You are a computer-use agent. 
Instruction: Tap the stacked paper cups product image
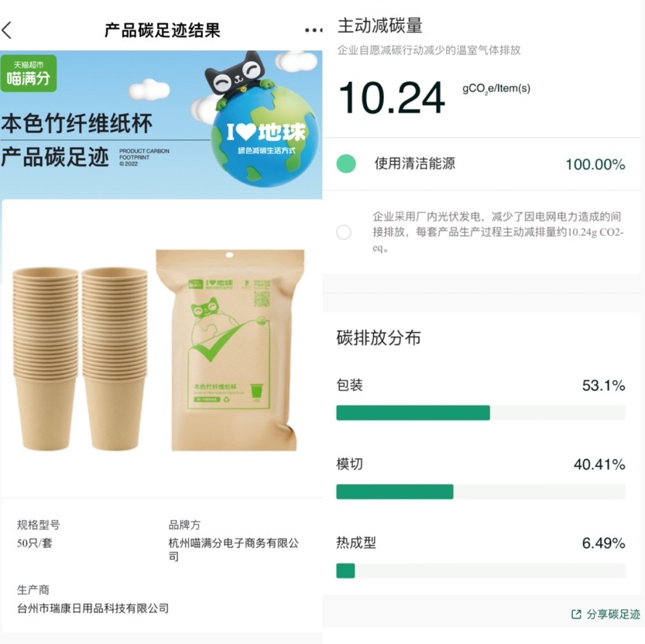pos(80,358)
